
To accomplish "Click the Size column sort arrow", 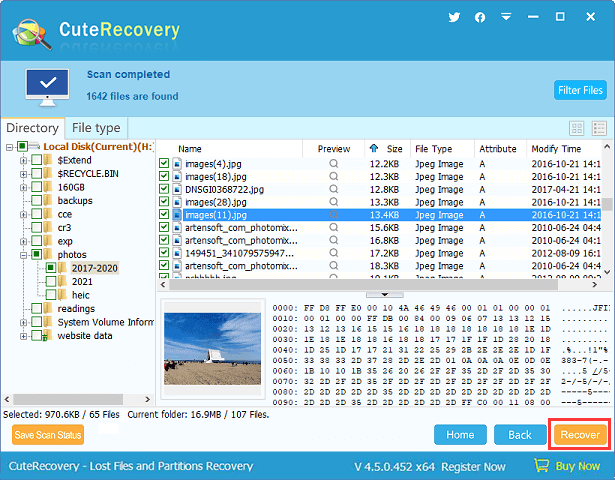I will click(374, 148).
